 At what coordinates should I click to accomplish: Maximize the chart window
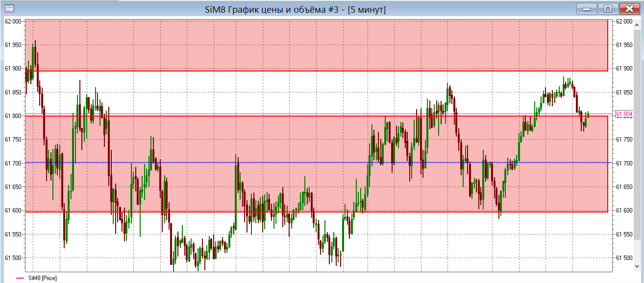(x=608, y=8)
